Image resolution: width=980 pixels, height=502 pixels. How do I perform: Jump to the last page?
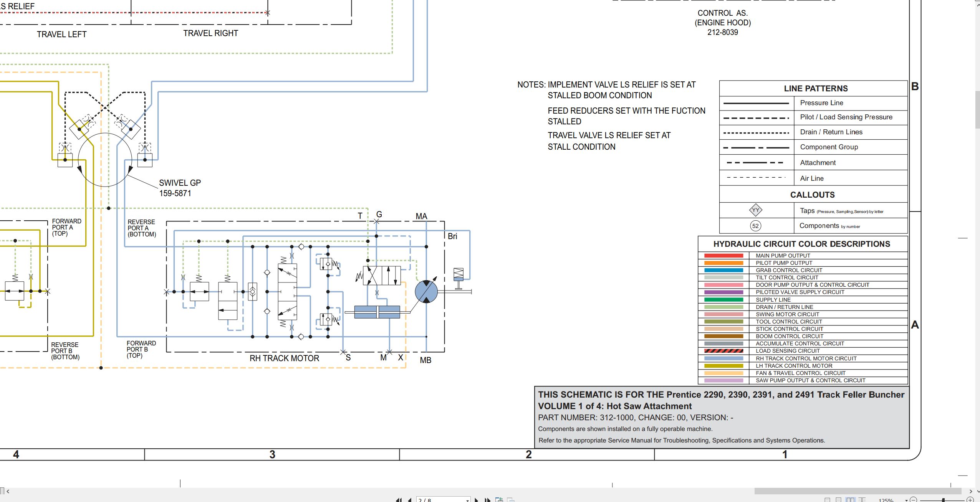tap(488, 500)
